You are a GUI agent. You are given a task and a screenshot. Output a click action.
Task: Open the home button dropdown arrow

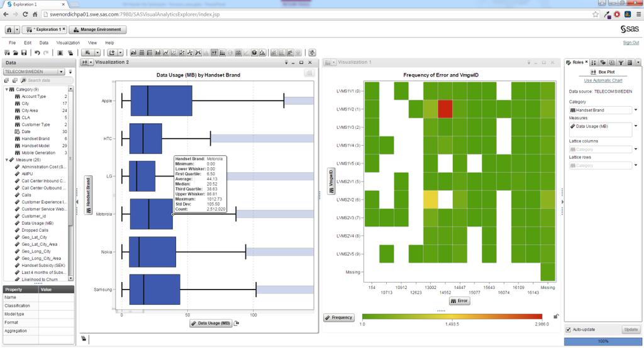tap(17, 30)
